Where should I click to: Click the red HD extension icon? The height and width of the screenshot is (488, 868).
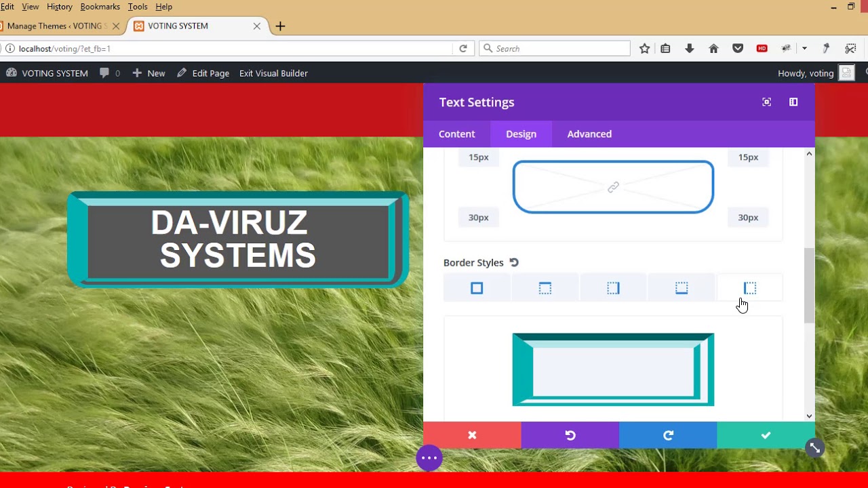click(762, 49)
